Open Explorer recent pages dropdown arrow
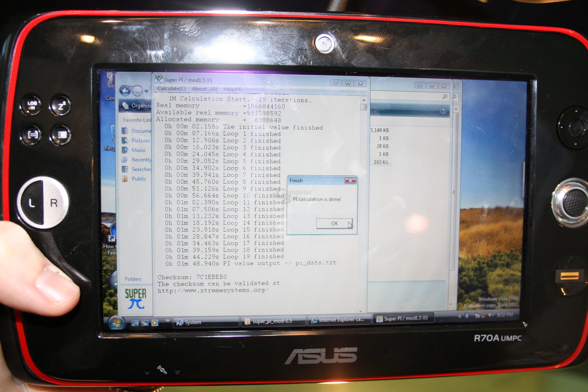The image size is (588, 392). (146, 91)
